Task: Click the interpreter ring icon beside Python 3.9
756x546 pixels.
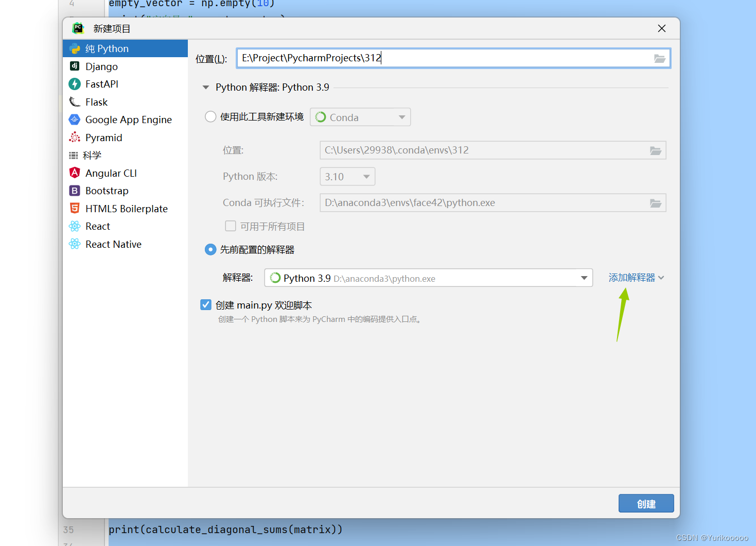Action: tap(275, 278)
